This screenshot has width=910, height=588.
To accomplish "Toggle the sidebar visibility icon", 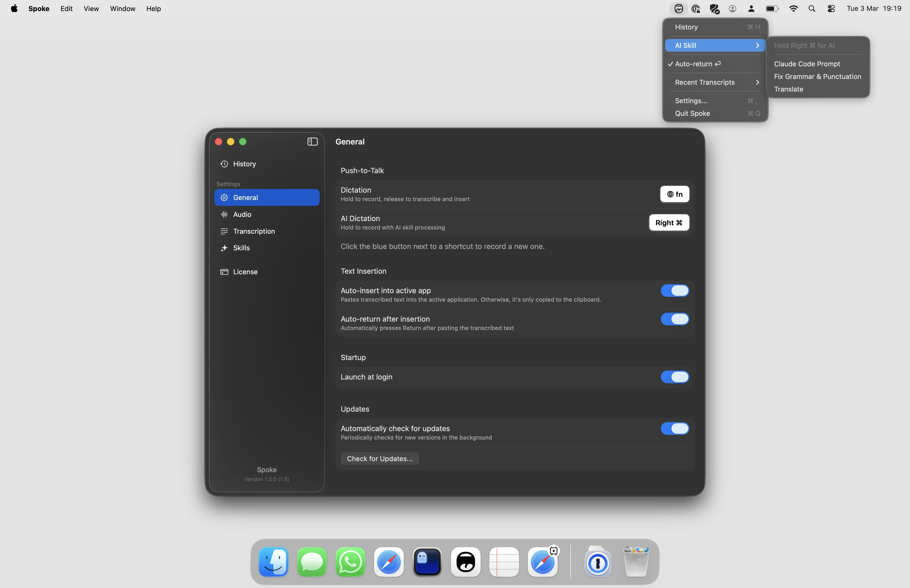I will pos(312,142).
